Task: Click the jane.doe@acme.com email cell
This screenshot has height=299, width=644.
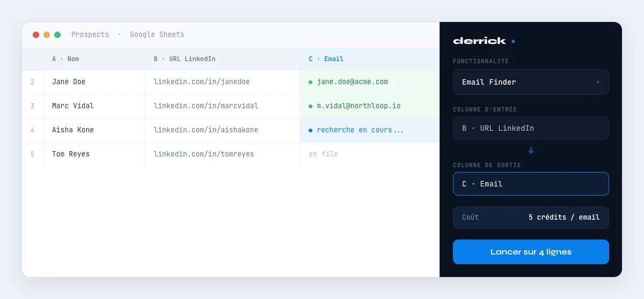Action: coord(370,82)
